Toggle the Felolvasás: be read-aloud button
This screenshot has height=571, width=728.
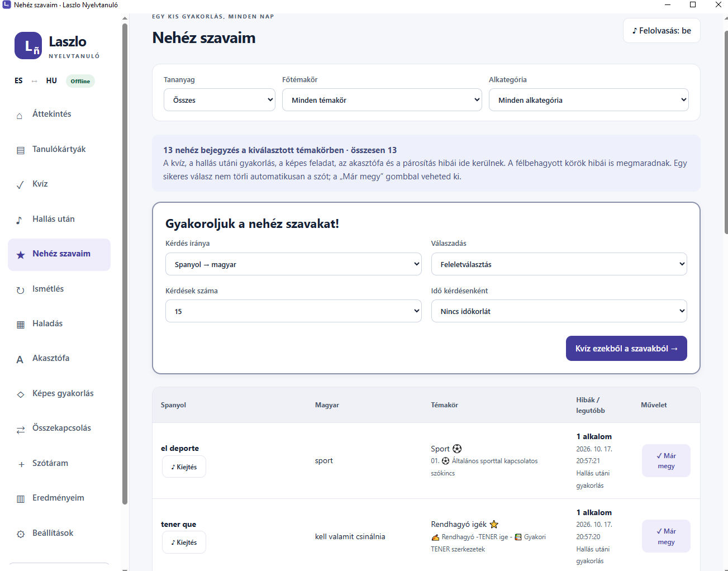pyautogui.click(x=662, y=31)
